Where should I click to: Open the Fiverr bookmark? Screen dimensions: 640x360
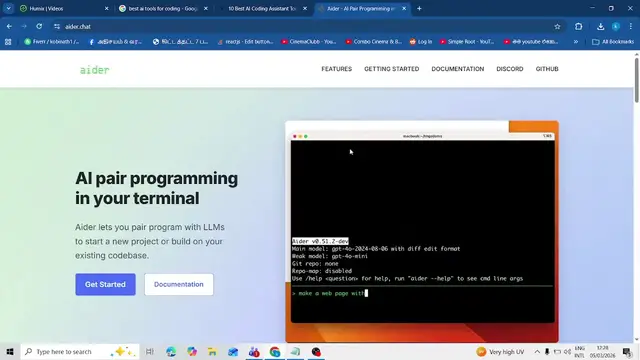(52, 42)
